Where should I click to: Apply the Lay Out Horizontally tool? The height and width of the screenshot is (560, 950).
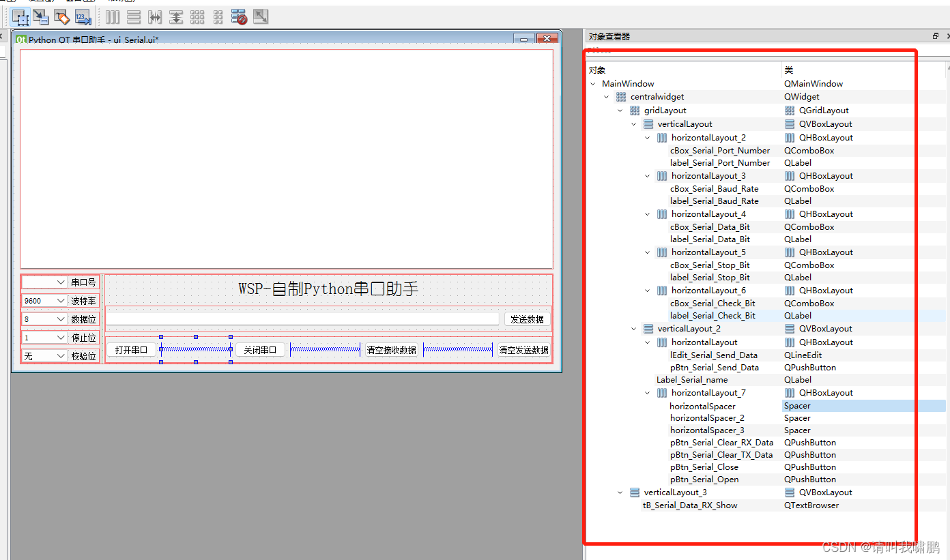(x=113, y=17)
